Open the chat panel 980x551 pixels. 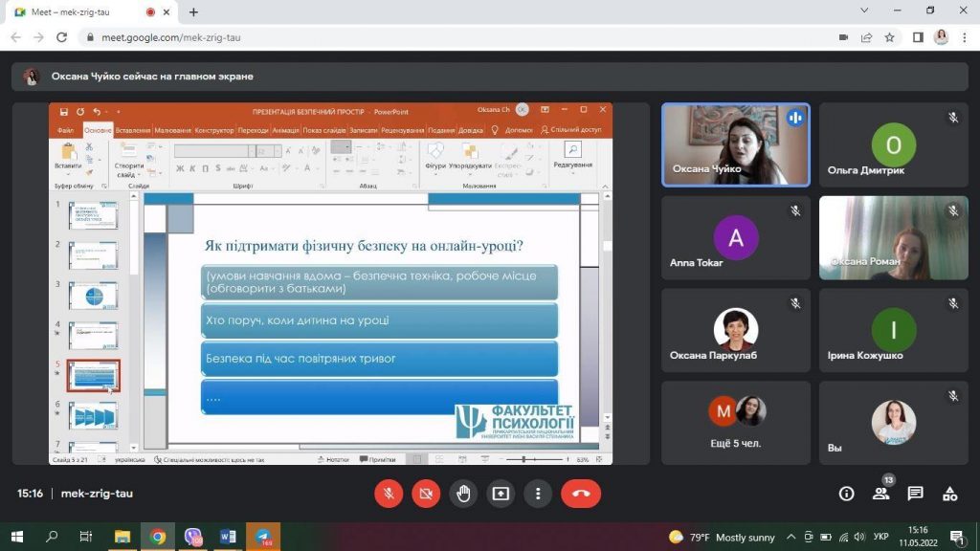(x=915, y=494)
